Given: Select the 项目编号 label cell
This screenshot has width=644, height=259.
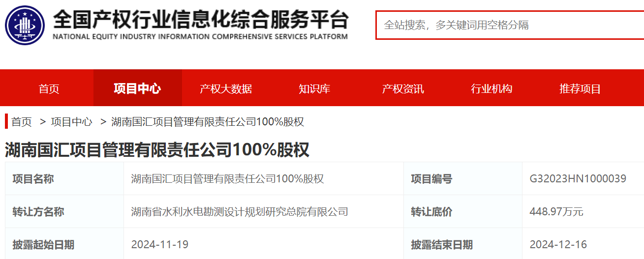Looking at the screenshot, I should coord(463,178).
